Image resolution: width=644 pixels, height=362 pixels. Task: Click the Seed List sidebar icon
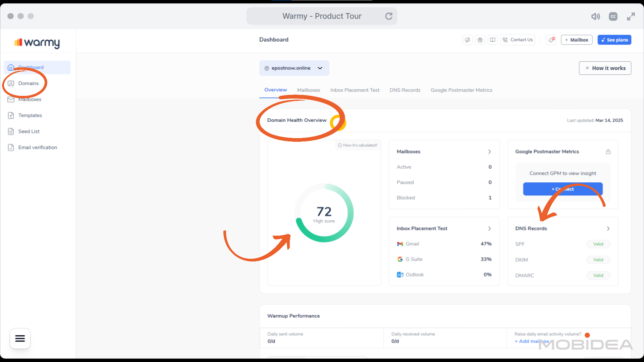coord(11,131)
